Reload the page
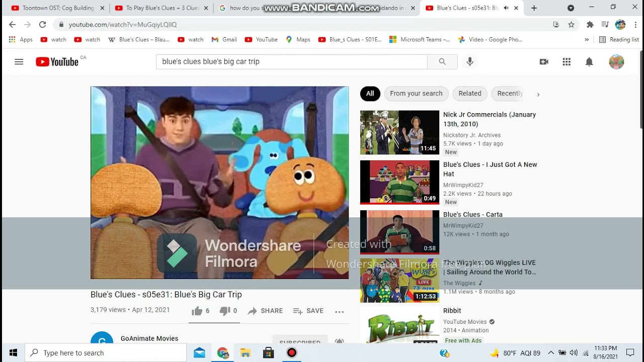644x362 pixels. 42,25
